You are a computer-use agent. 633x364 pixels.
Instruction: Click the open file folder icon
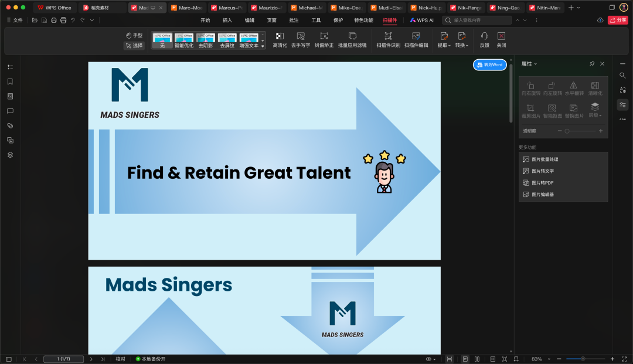(35, 20)
